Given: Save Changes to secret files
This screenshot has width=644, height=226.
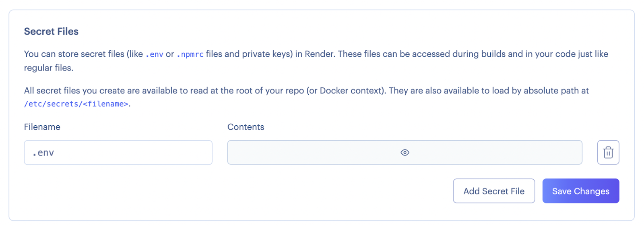Looking at the screenshot, I should click(x=580, y=191).
